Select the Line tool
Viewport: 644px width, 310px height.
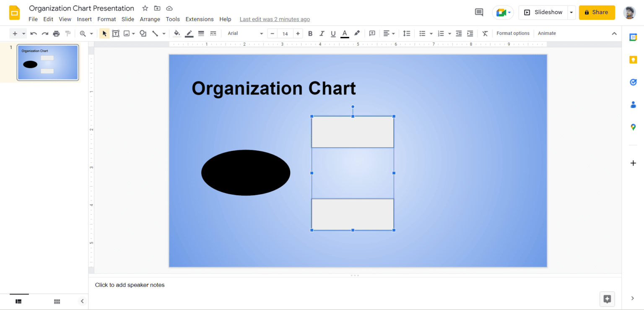point(155,33)
